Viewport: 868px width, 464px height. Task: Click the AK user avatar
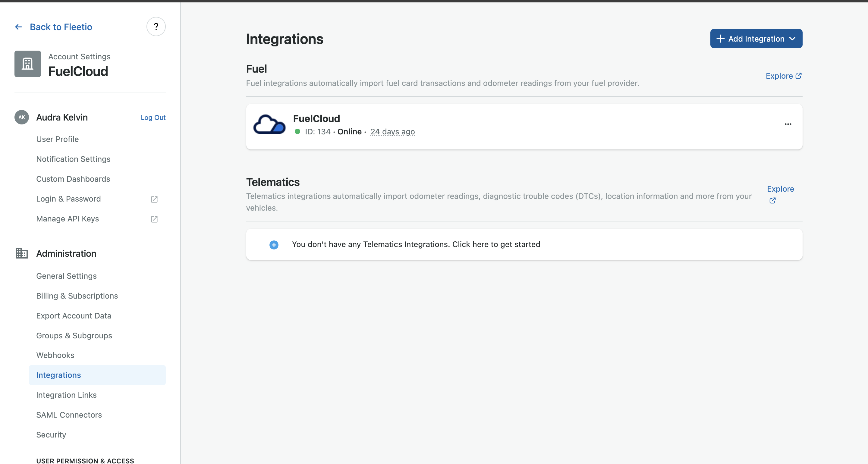22,117
